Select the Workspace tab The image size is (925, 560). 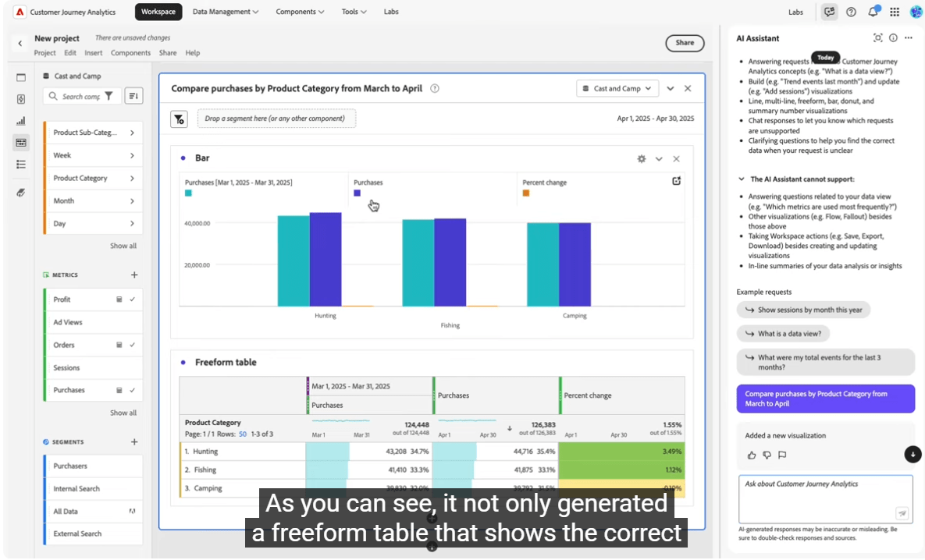click(158, 12)
